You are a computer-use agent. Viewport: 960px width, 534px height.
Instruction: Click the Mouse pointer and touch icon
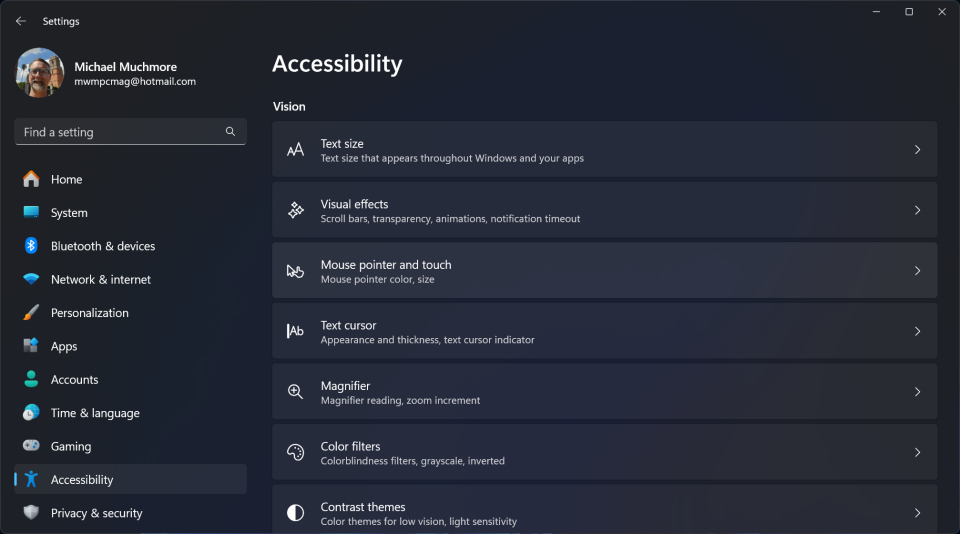(x=295, y=271)
